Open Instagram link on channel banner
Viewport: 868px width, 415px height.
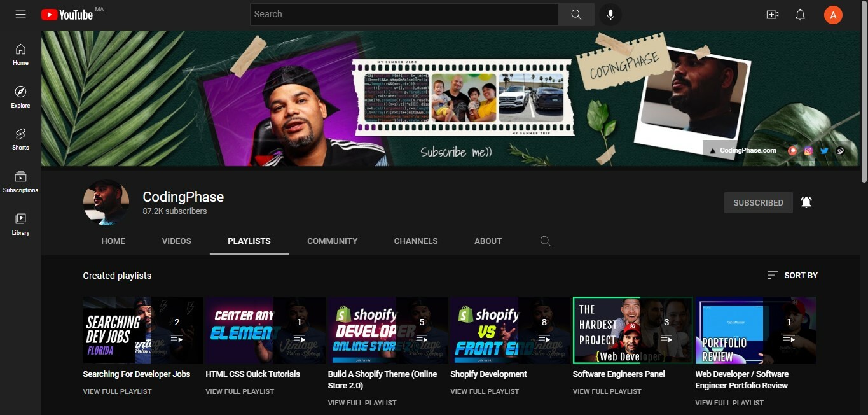tap(808, 151)
